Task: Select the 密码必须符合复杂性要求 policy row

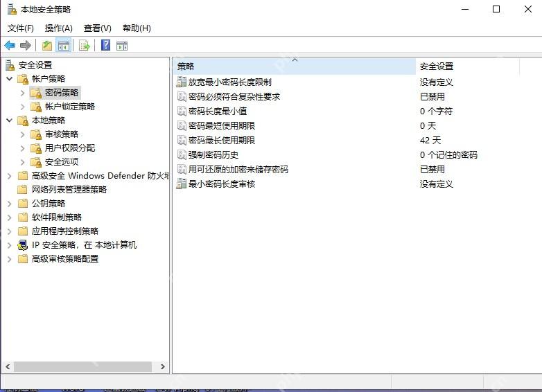Action: point(346,96)
